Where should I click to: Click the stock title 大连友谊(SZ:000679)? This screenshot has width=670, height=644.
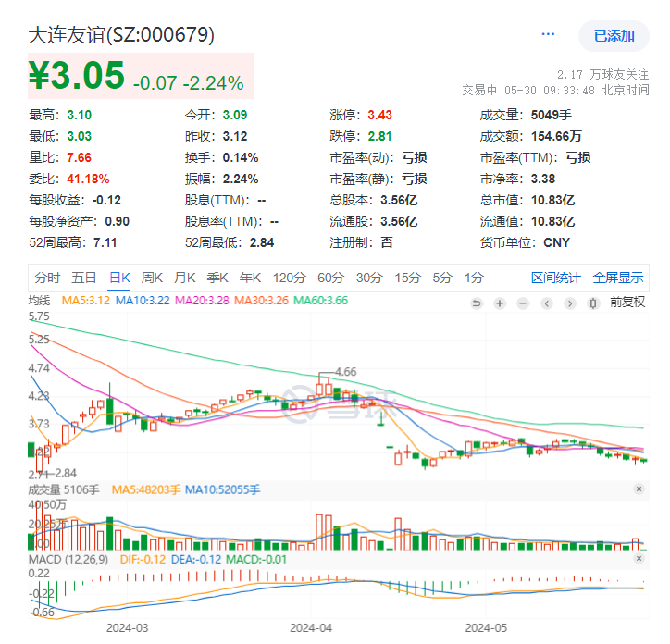(121, 35)
